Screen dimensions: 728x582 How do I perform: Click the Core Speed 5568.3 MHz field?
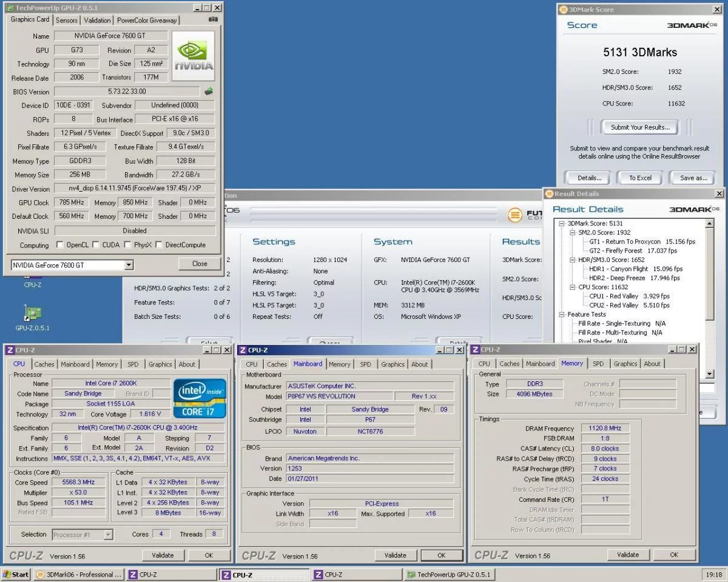point(79,483)
